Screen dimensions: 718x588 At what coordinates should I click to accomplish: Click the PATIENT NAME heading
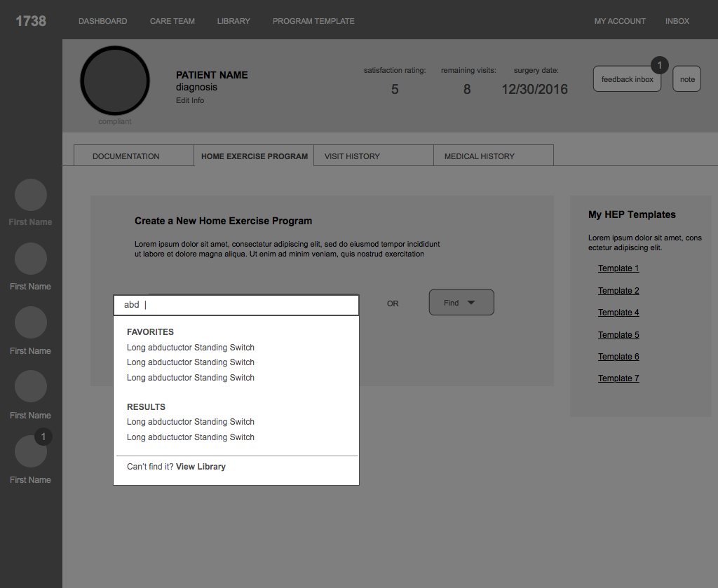coord(212,75)
